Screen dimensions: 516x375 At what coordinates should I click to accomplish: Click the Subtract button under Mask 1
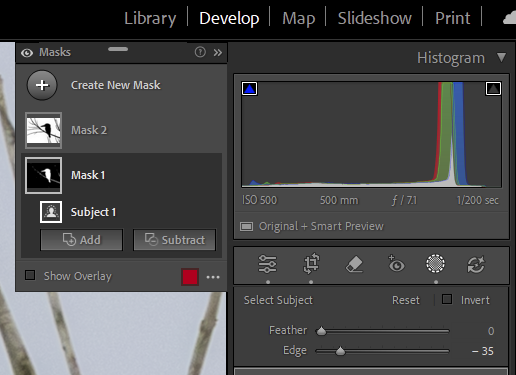click(175, 240)
